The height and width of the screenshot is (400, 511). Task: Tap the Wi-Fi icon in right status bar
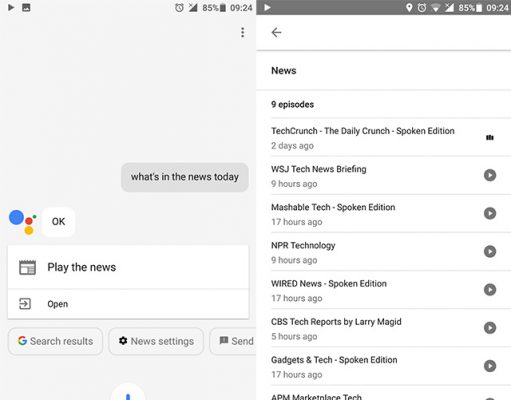tap(435, 8)
